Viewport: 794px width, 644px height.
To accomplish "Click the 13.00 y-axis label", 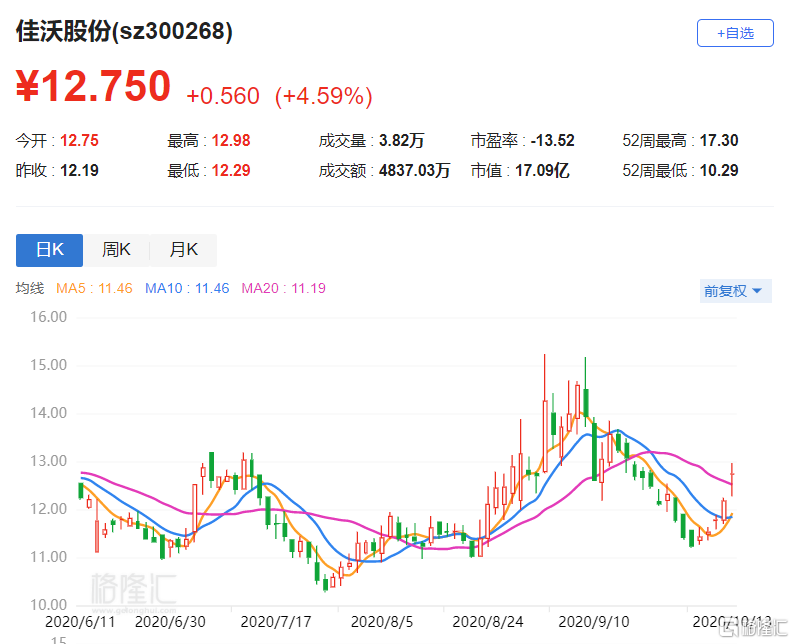I will coord(48,461).
